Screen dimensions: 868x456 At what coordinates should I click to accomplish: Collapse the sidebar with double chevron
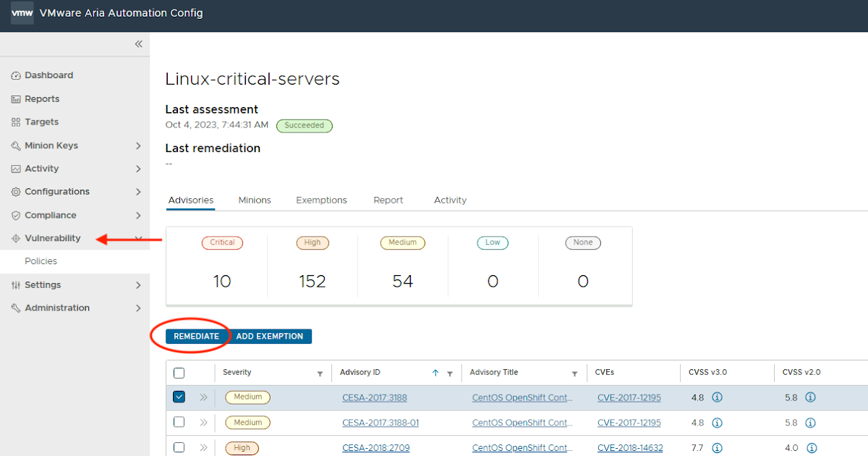click(x=138, y=44)
